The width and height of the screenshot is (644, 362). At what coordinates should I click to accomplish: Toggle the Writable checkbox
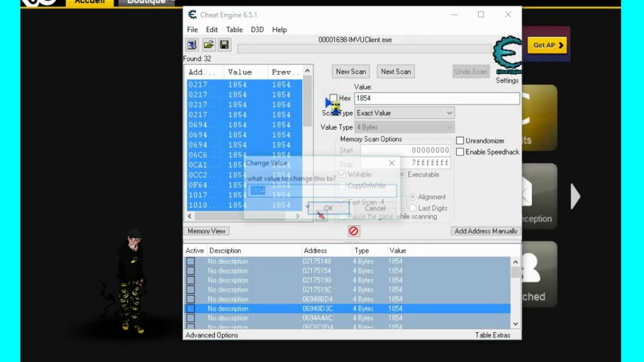click(x=343, y=174)
